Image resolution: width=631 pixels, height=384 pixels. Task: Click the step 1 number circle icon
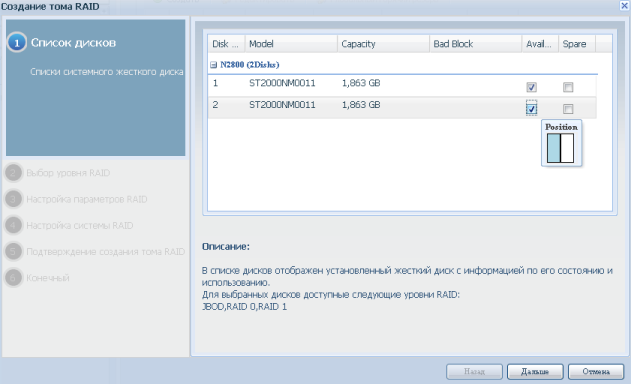click(16, 43)
